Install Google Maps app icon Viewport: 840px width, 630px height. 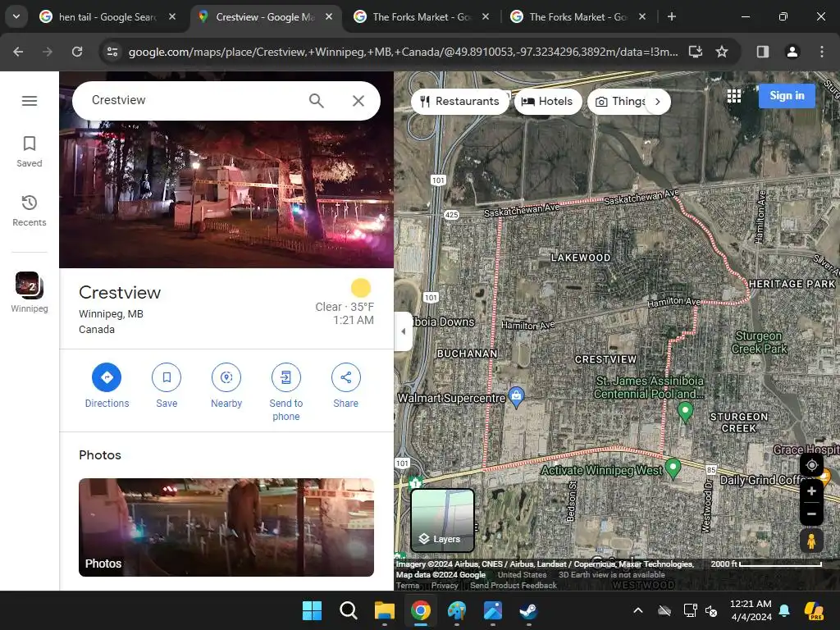coord(696,52)
